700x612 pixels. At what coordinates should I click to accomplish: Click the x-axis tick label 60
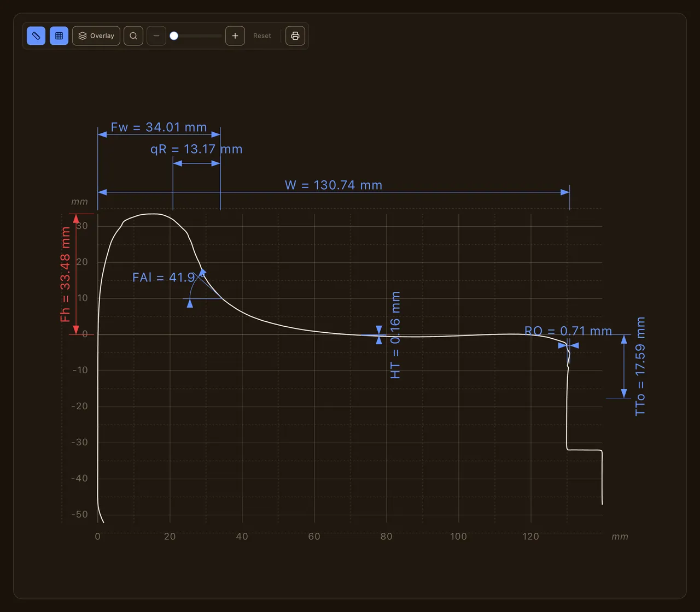pyautogui.click(x=314, y=537)
